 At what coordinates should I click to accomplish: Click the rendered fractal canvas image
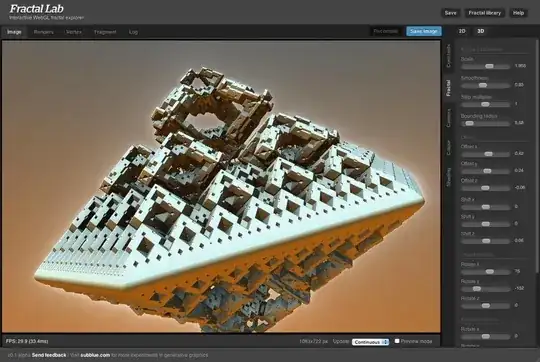click(x=221, y=186)
